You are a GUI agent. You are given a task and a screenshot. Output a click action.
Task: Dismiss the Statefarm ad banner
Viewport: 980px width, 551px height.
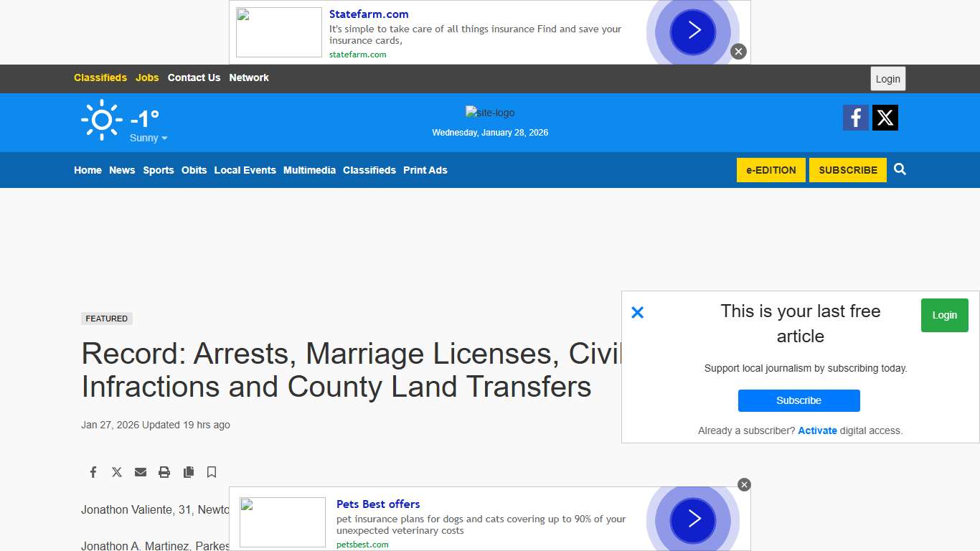pos(738,51)
